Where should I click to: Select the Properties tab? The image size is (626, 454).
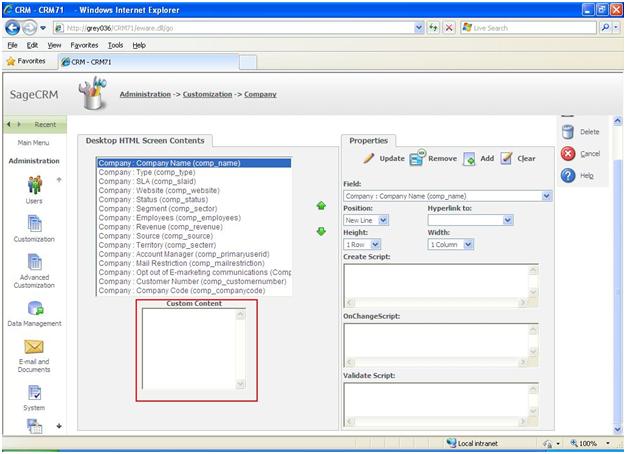point(368,141)
